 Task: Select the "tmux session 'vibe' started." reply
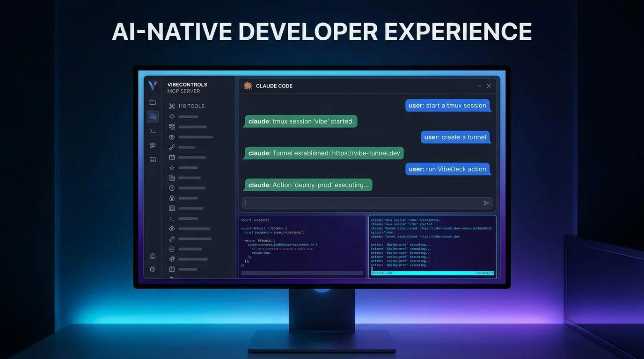pos(300,122)
